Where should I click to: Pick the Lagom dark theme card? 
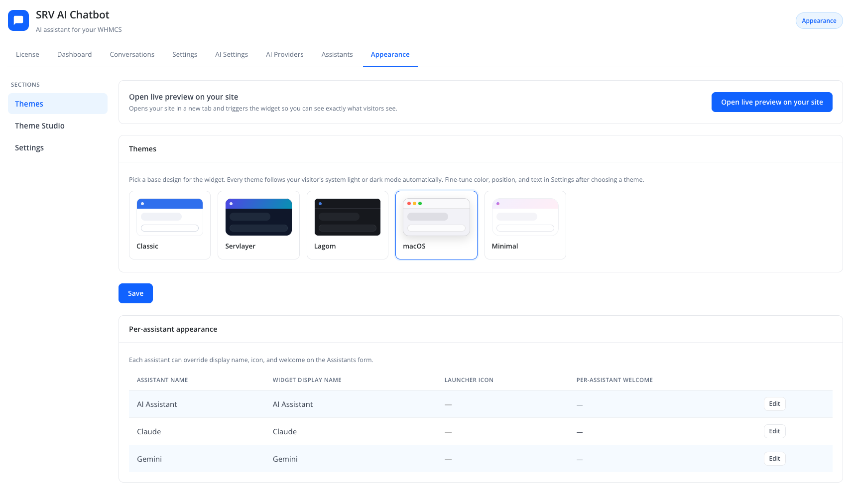pyautogui.click(x=348, y=225)
